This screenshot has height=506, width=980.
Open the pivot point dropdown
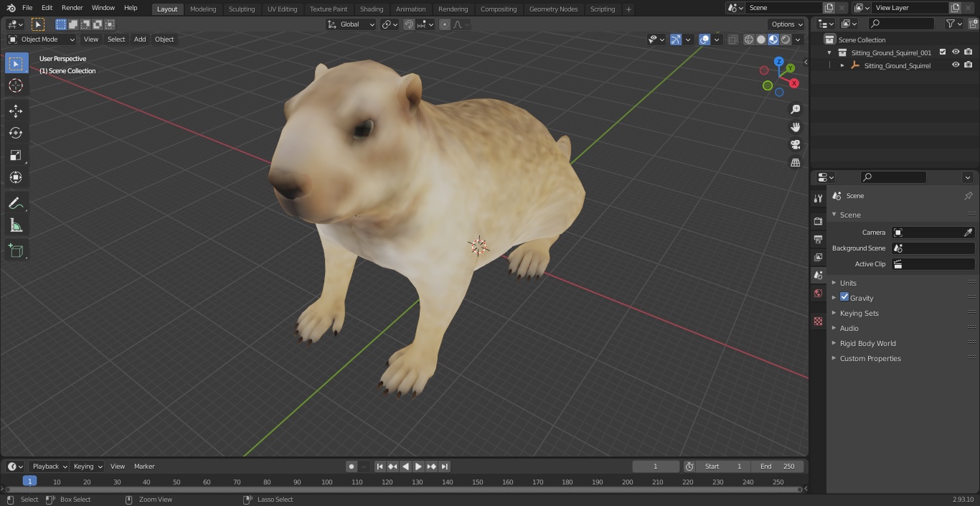pos(390,24)
